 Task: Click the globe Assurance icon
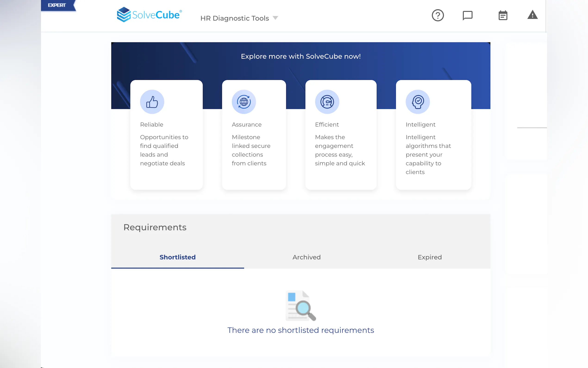click(x=244, y=102)
